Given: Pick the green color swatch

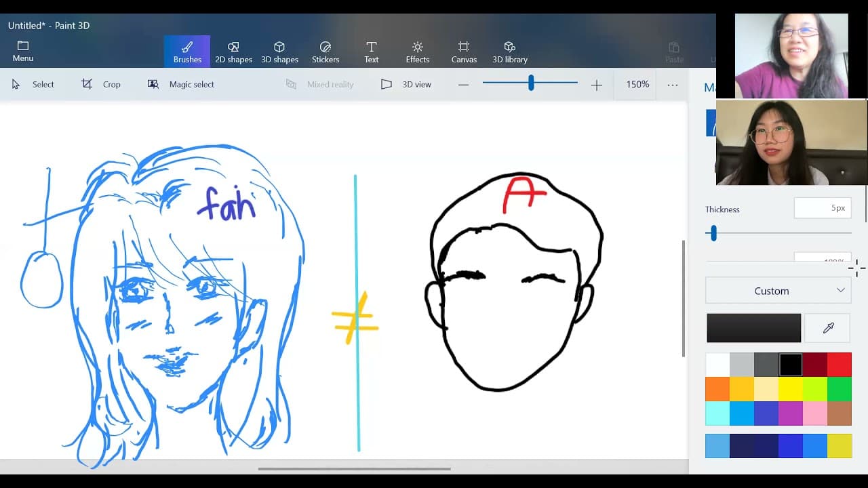Looking at the screenshot, I should 840,389.
